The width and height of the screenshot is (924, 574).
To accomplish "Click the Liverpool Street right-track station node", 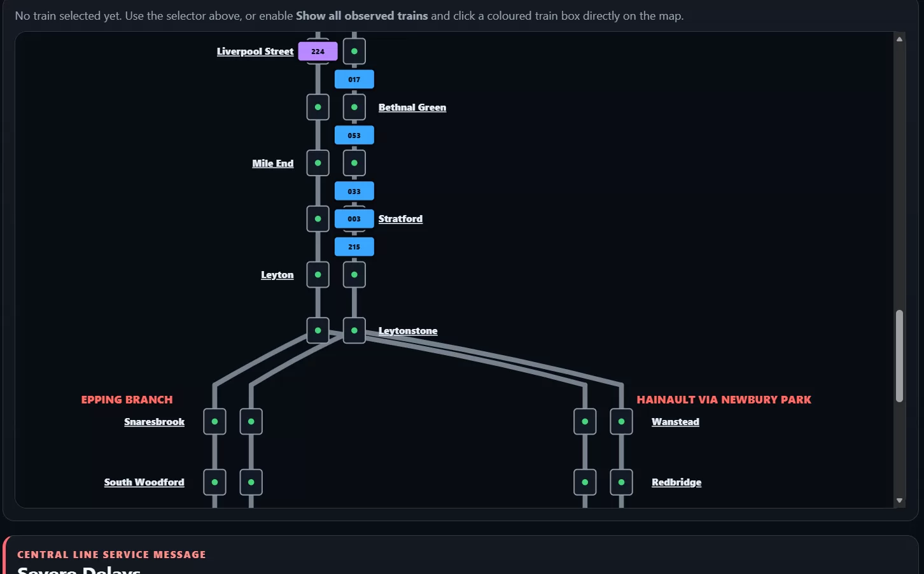I will [354, 52].
